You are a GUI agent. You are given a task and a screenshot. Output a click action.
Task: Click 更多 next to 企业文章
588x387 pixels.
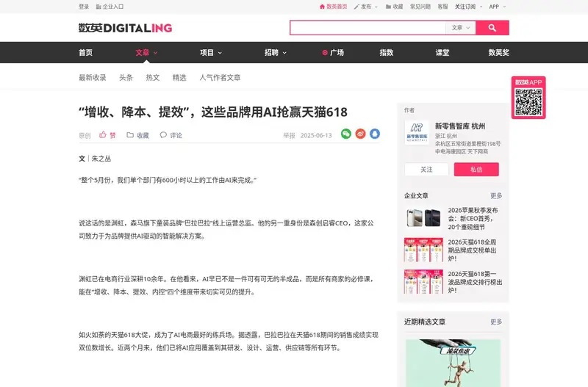pos(496,195)
